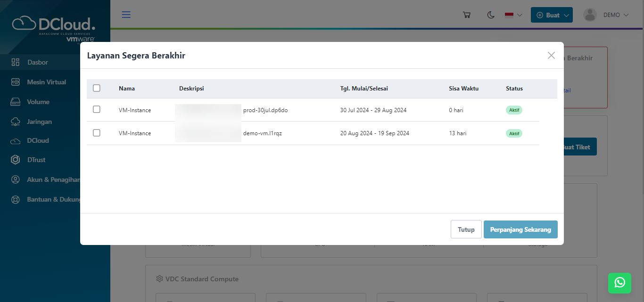Expand the Buat dropdown button
Image resolution: width=644 pixels, height=302 pixels.
click(x=552, y=15)
